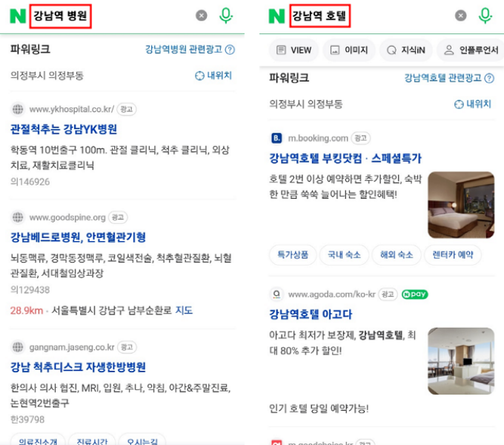This screenshot has height=445, width=504.
Task: Switch to the 이미지 tab
Action: tap(349, 50)
